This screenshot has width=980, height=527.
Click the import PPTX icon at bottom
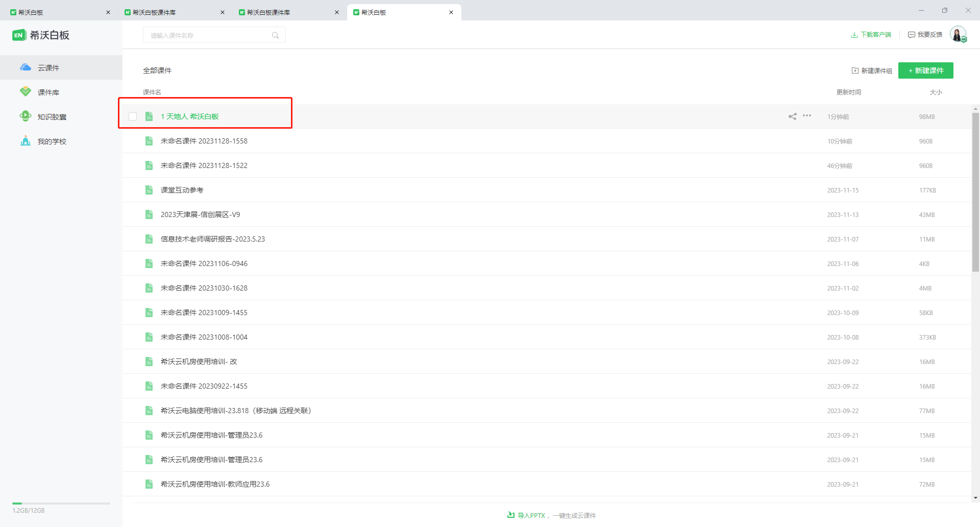tap(511, 515)
